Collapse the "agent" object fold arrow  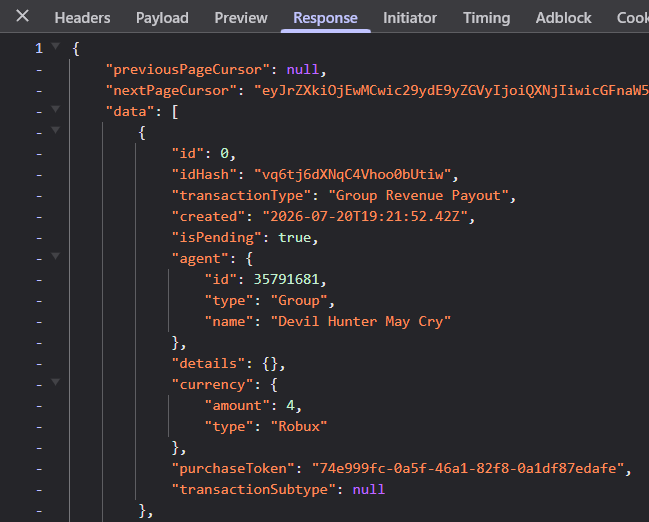click(55, 256)
